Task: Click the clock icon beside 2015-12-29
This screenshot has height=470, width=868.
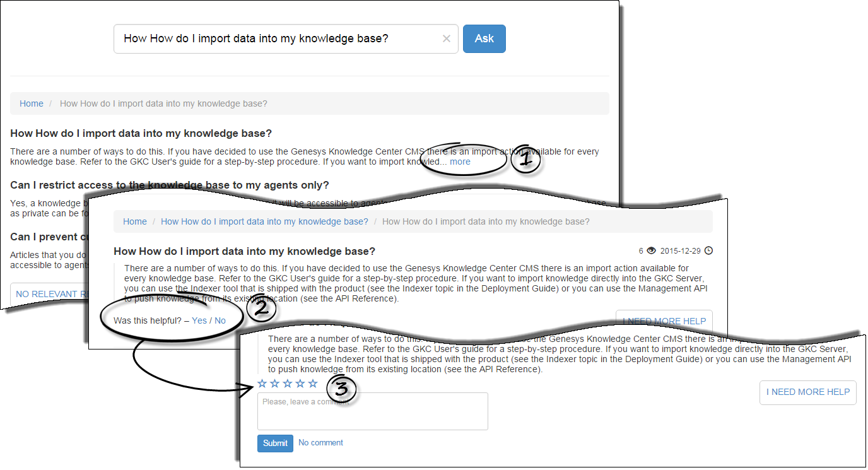Action: 708,251
